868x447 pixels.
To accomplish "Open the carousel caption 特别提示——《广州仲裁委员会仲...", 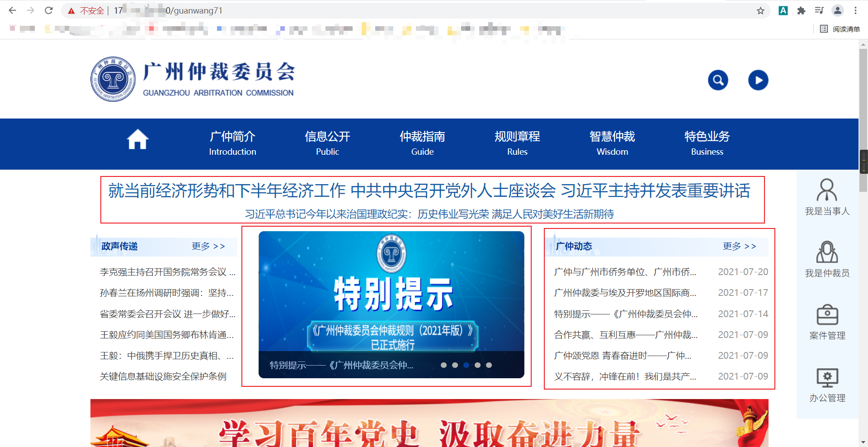I will [342, 365].
